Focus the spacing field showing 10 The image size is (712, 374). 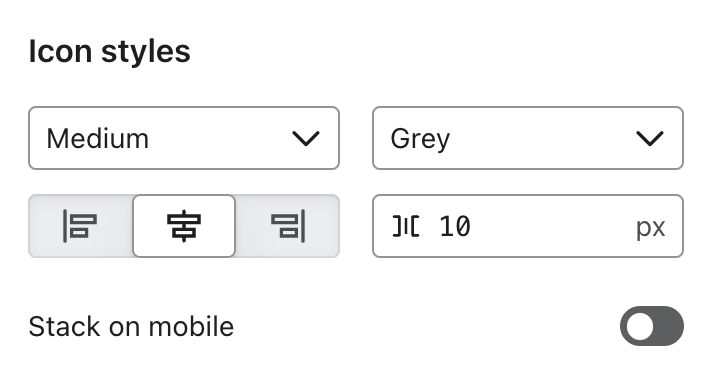click(528, 226)
